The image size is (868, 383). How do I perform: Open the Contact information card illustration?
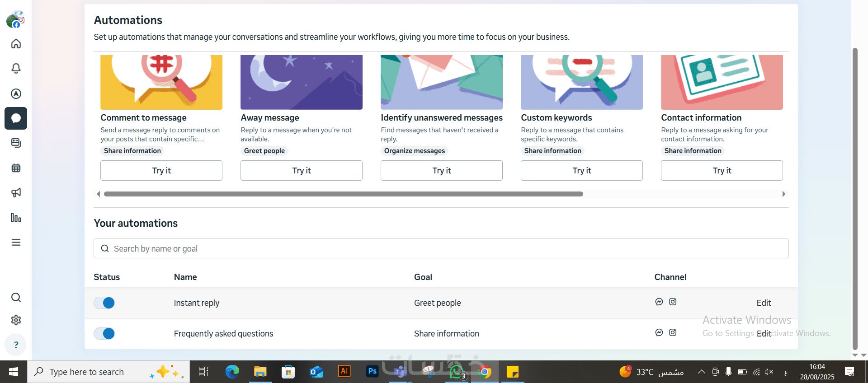(x=722, y=82)
